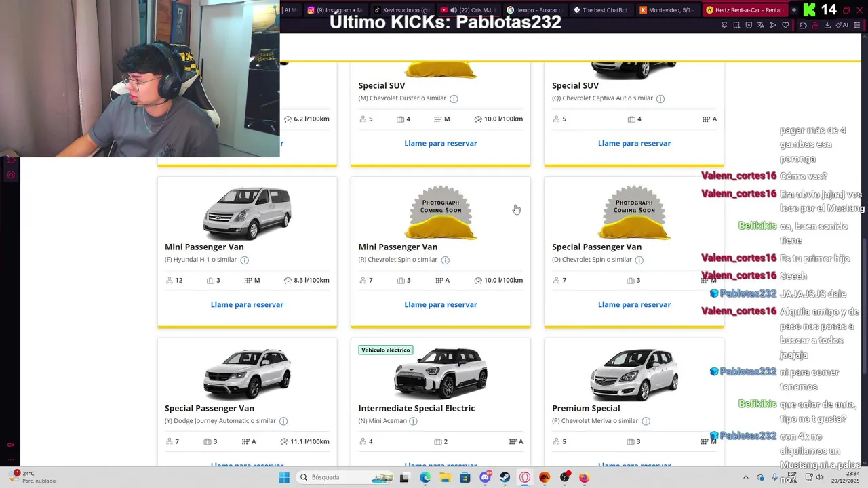Open info for Dodge Journey Automatic o similar
868x488 pixels.
pos(283,421)
